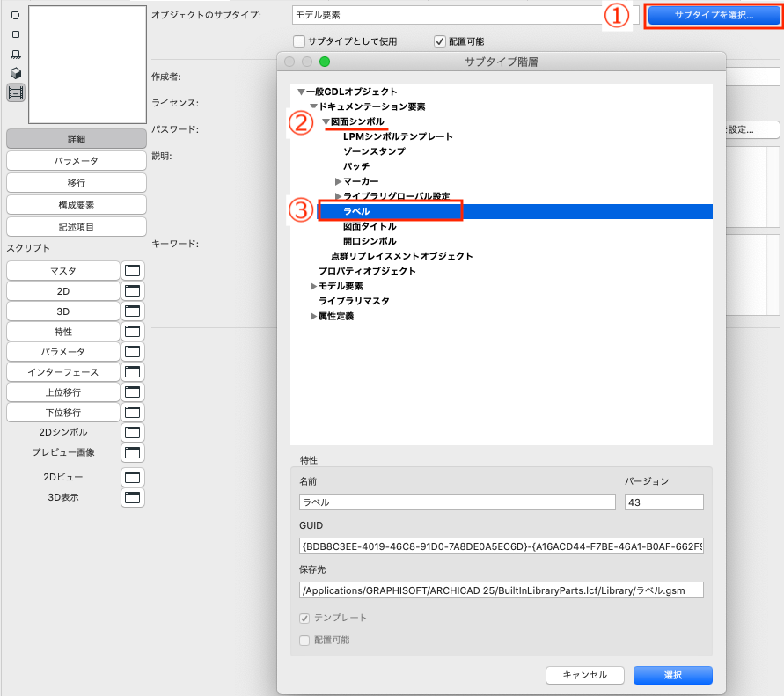Collapse the ドキュメンテーション要素 node
784x696 pixels.
313,106
